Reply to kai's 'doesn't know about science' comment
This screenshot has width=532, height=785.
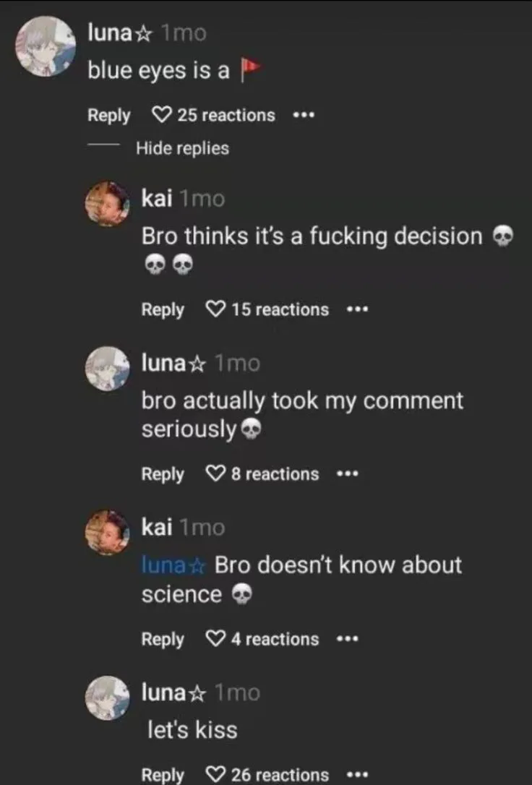tap(163, 639)
